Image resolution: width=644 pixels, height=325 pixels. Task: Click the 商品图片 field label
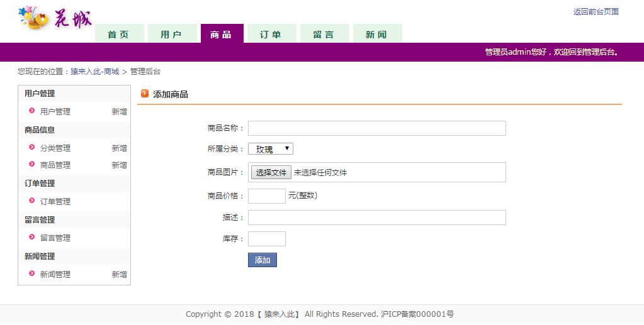(x=225, y=172)
